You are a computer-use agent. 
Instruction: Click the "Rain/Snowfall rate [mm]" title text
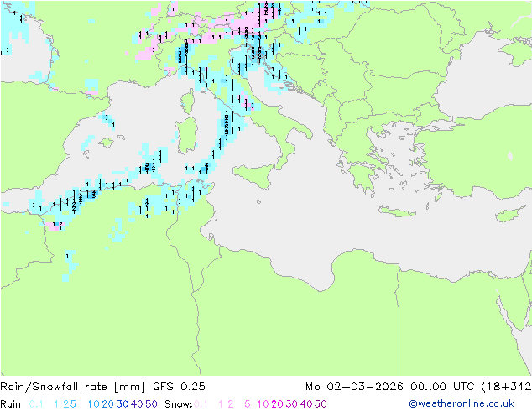coord(73,387)
